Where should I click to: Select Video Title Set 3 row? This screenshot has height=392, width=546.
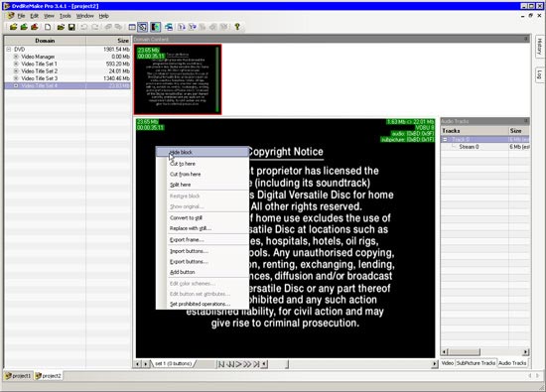68,78
